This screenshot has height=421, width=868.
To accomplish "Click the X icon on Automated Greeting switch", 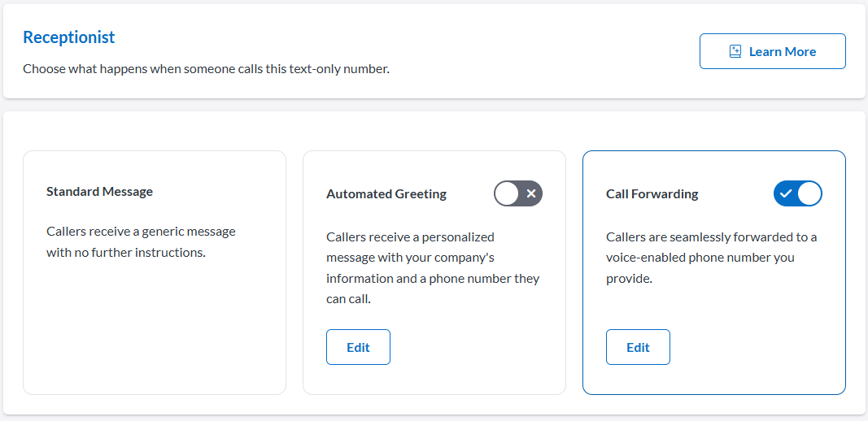I will [531, 193].
